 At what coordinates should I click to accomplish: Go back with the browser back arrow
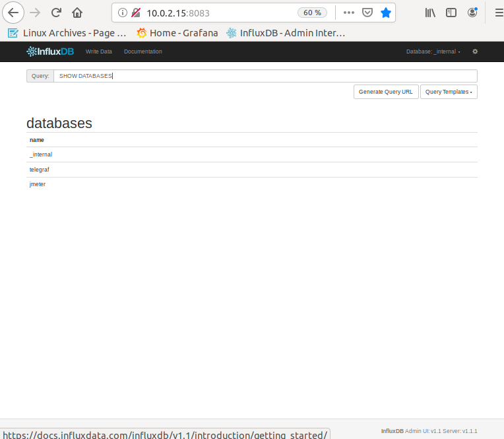point(13,13)
